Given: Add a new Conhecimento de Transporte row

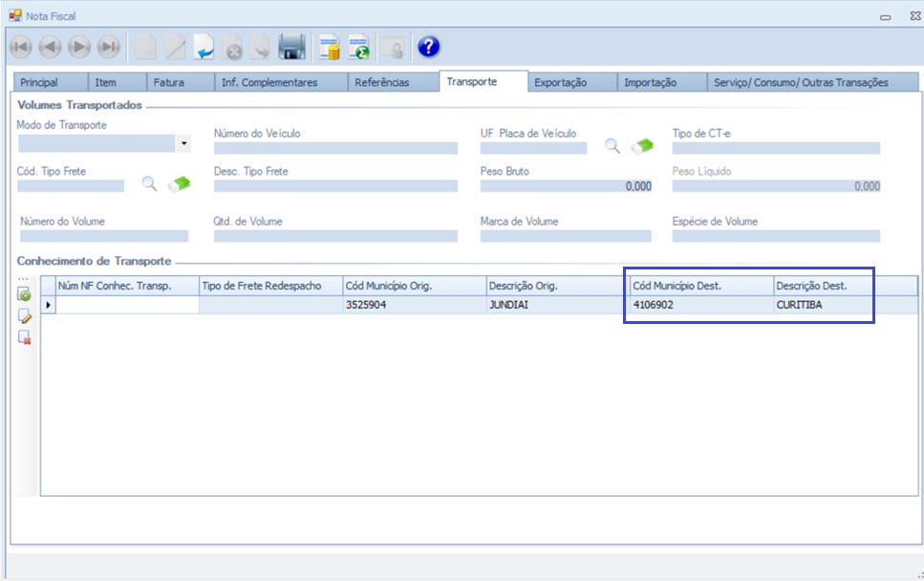Looking at the screenshot, I should click(25, 295).
